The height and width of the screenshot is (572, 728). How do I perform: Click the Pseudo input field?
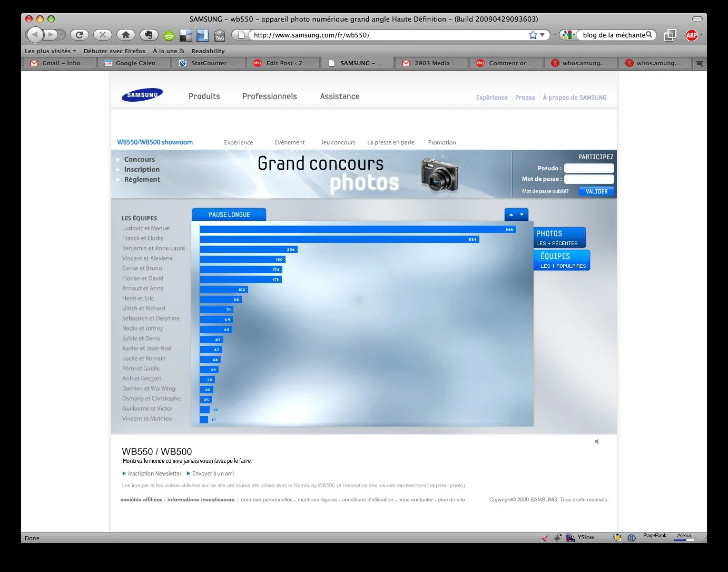click(589, 168)
